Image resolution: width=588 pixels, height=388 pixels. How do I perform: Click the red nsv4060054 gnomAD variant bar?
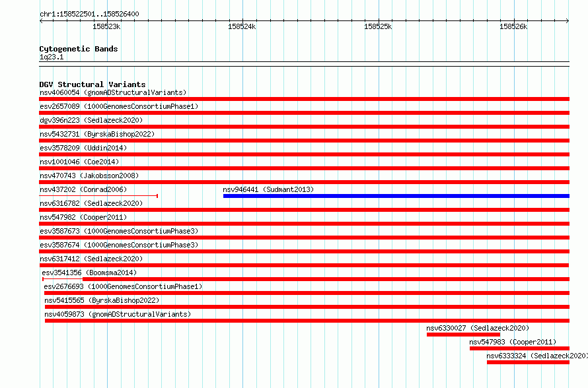[304, 99]
